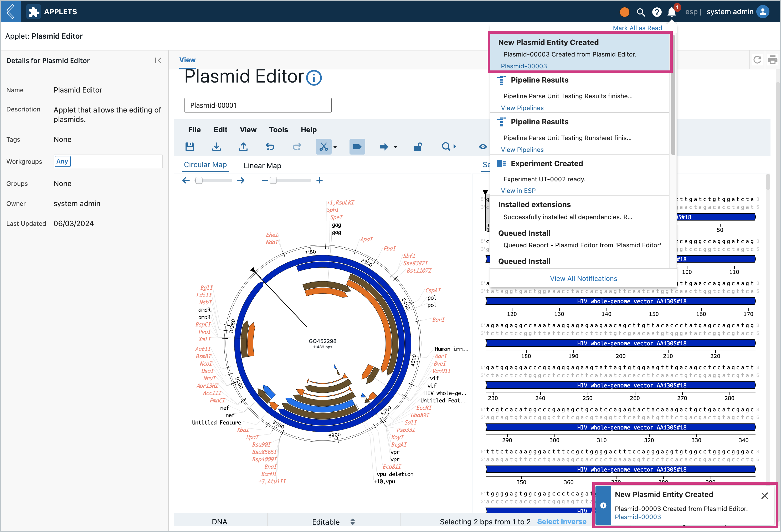
Task: Click the save floppy disk tool
Action: pyautogui.click(x=189, y=146)
